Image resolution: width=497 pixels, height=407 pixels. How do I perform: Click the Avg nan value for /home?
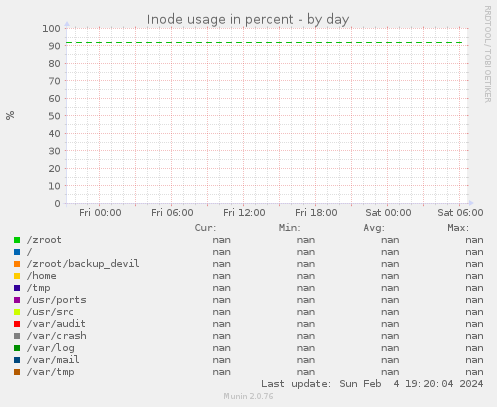pyautogui.click(x=390, y=276)
